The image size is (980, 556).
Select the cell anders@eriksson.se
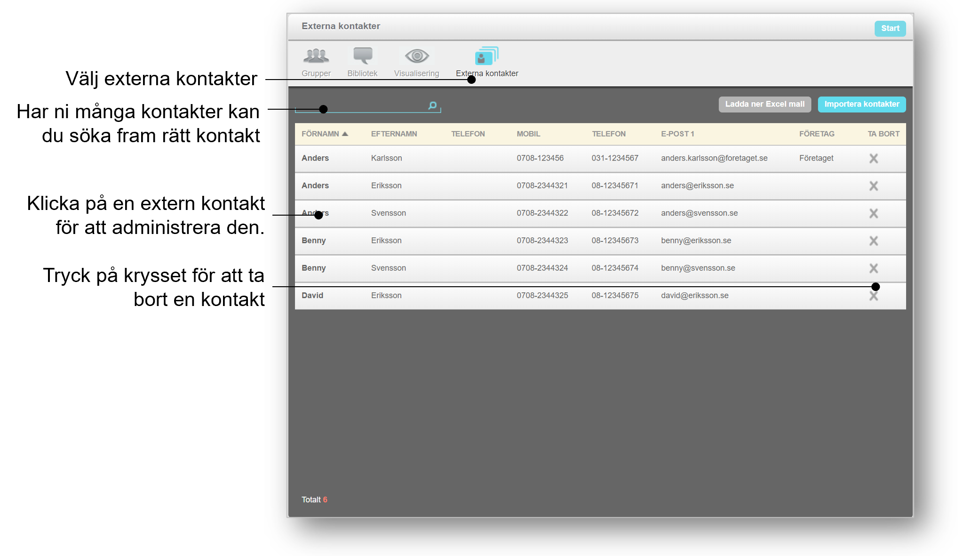pos(697,185)
